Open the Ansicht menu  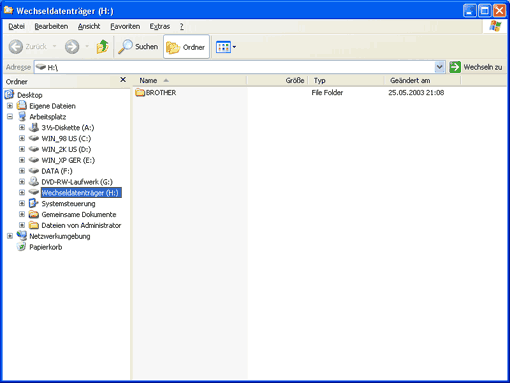(x=89, y=26)
